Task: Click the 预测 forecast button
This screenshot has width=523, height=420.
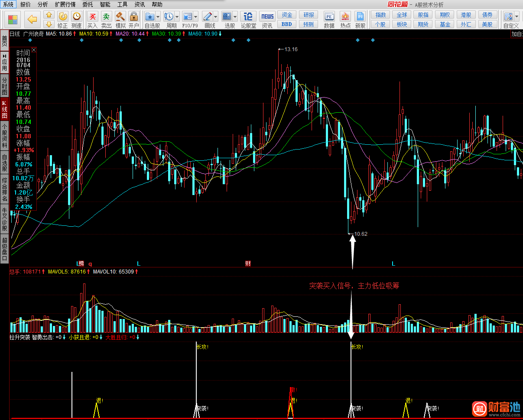Action: 309,24
